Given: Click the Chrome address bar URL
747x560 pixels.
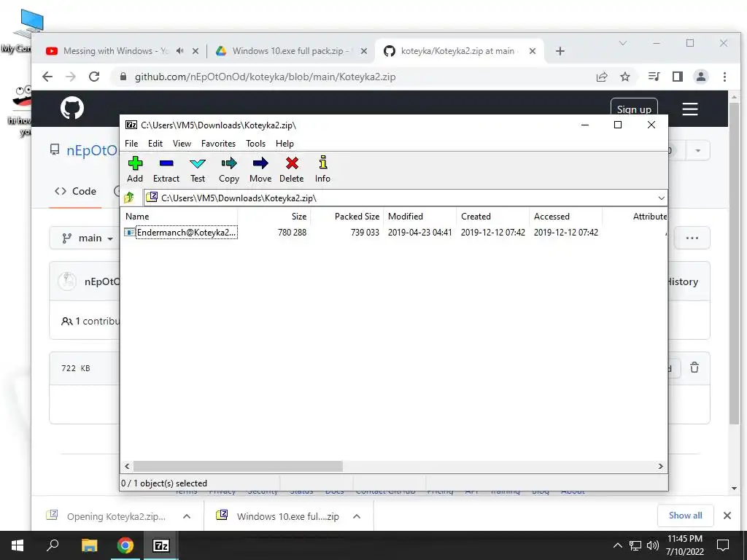Looking at the screenshot, I should tap(265, 77).
